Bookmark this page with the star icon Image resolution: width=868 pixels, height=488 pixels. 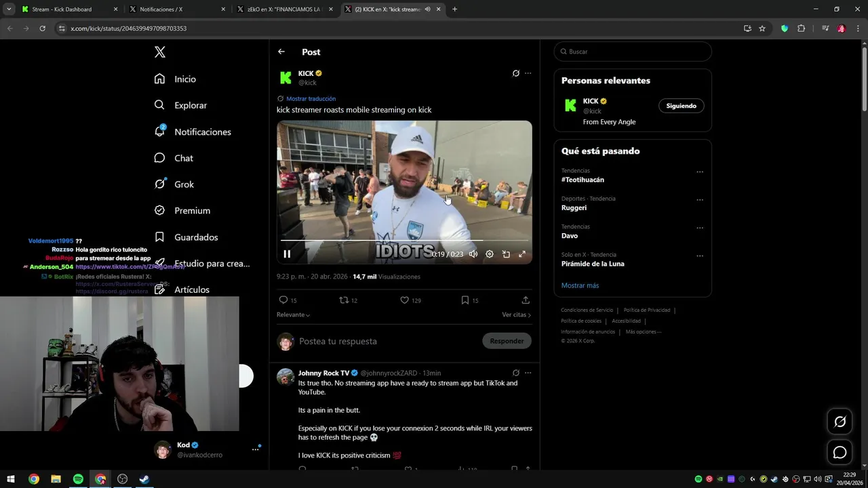(x=762, y=28)
